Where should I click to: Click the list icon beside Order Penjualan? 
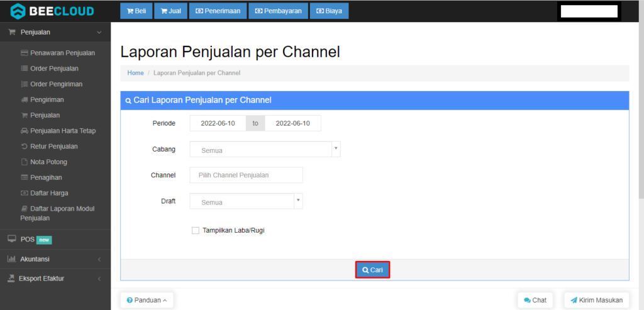coord(25,69)
